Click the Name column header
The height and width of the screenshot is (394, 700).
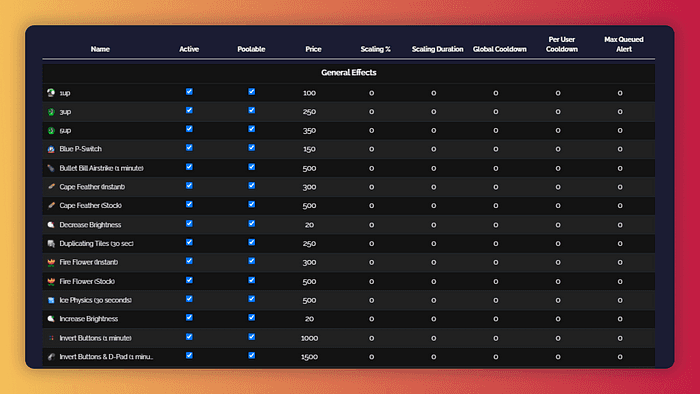pos(100,49)
